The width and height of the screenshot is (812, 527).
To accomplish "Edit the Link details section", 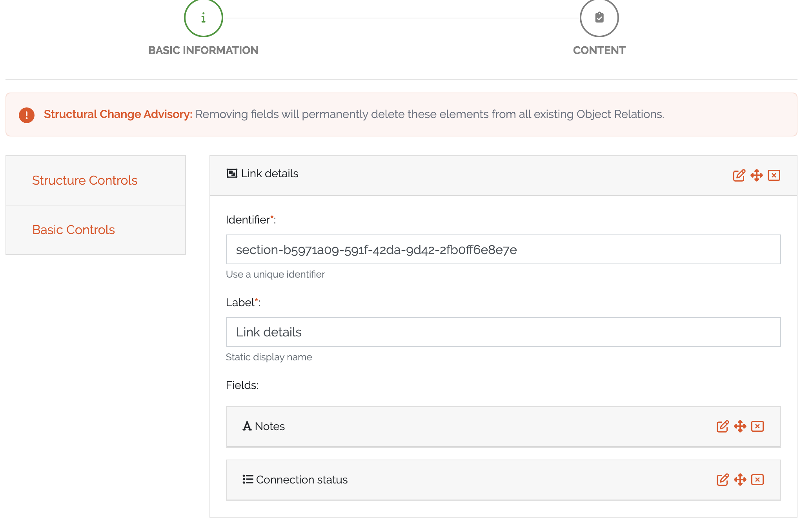I will (x=739, y=175).
